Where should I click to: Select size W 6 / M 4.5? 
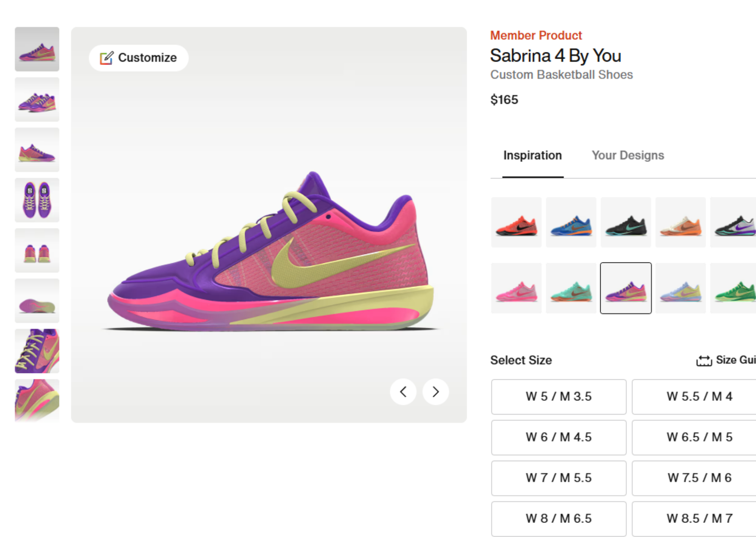(559, 437)
